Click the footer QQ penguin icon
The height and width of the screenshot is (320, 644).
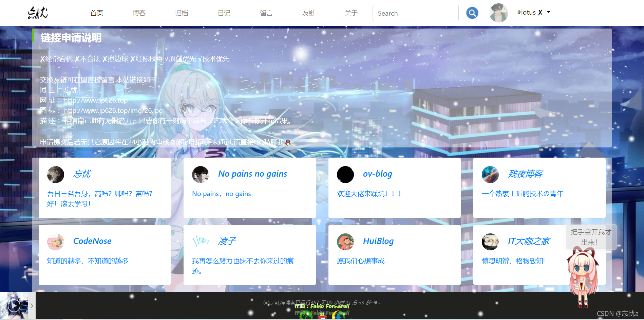[x=322, y=316]
